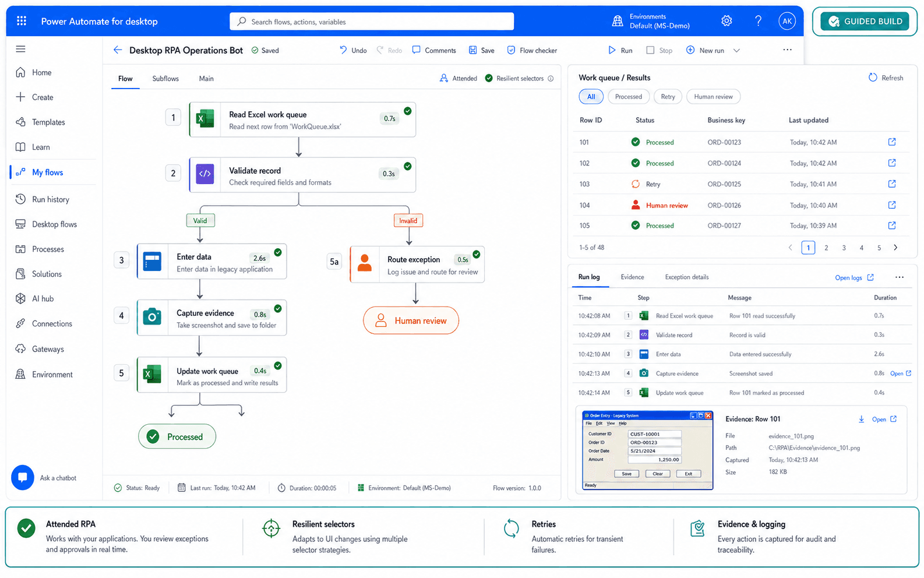
Task: Switch to the Main tab
Action: point(206,79)
